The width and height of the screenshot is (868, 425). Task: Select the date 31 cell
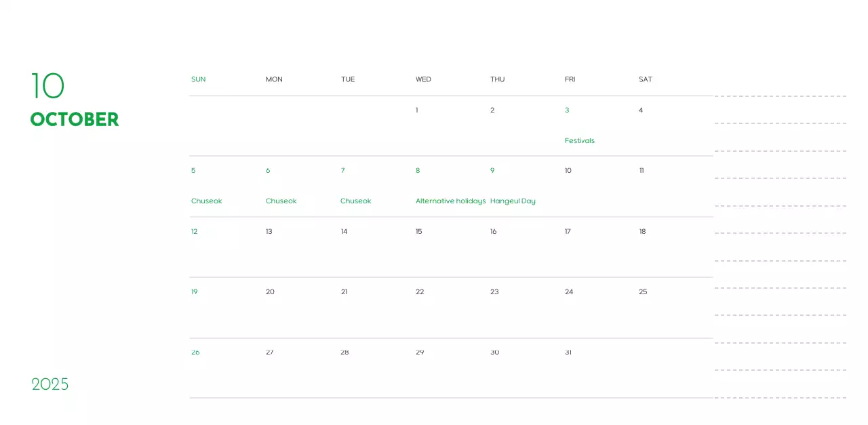(568, 352)
